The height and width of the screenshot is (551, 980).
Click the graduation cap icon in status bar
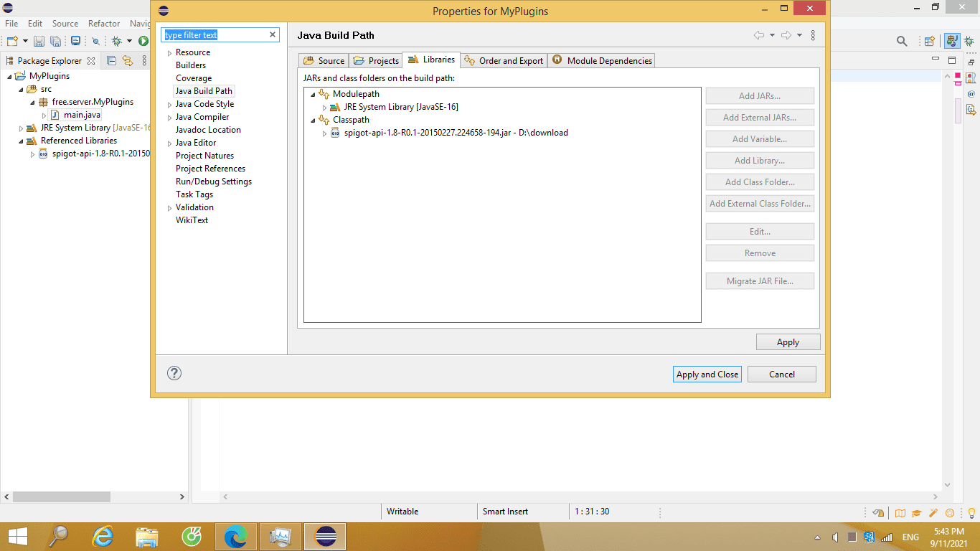pos(916,513)
